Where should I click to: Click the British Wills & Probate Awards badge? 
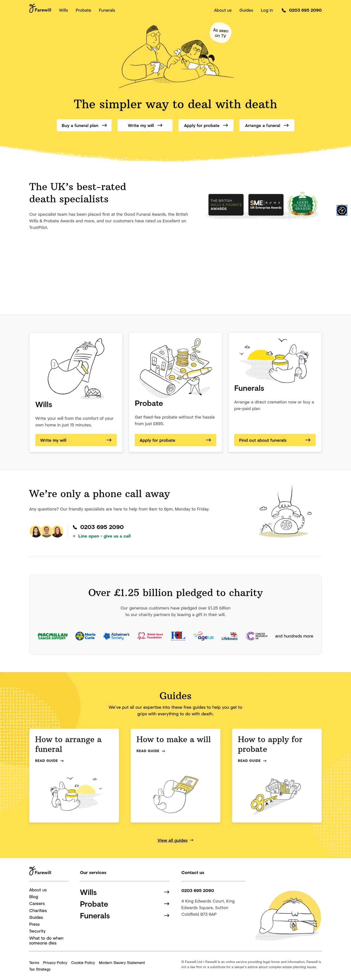[x=226, y=205]
